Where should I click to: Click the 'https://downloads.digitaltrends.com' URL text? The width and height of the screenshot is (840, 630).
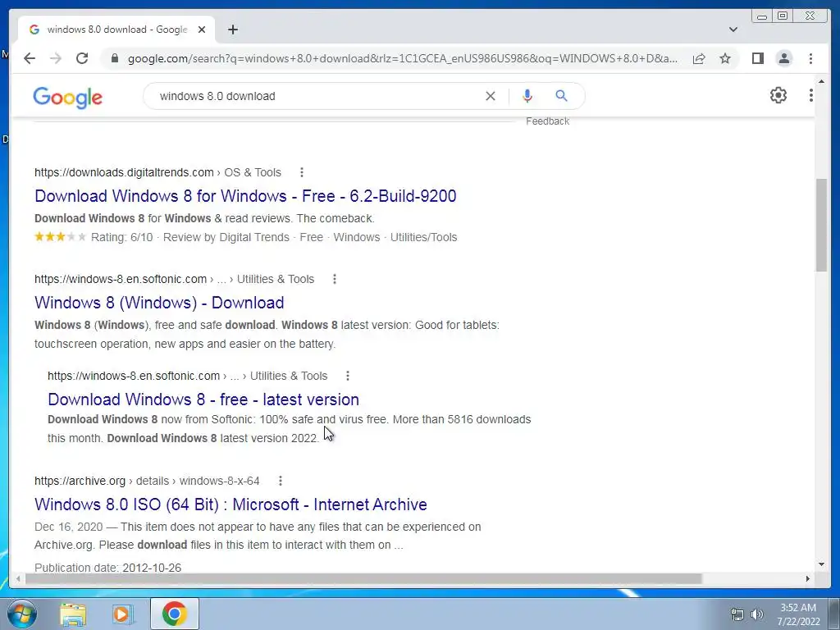pyautogui.click(x=124, y=172)
